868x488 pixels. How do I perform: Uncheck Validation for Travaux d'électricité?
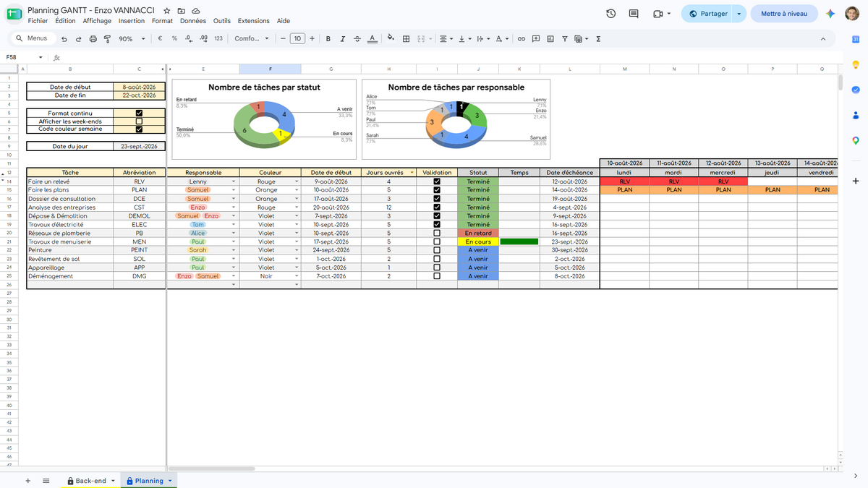tap(437, 224)
